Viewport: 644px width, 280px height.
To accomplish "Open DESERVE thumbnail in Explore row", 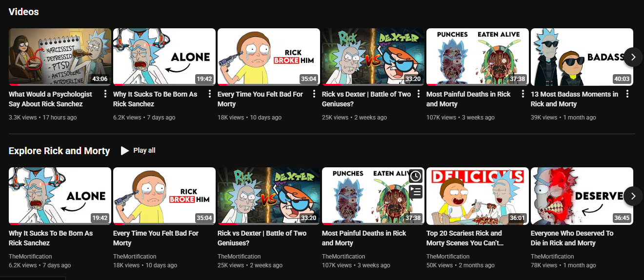I will 582,196.
